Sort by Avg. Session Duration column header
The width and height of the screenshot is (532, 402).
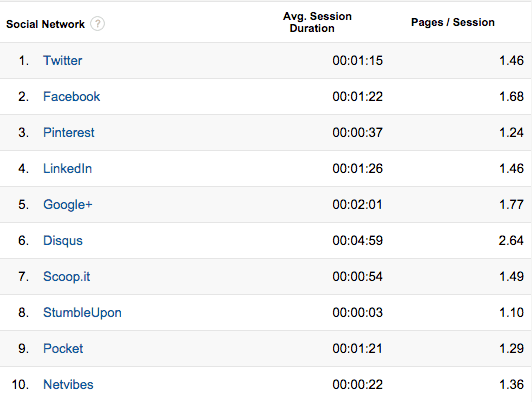pos(317,22)
